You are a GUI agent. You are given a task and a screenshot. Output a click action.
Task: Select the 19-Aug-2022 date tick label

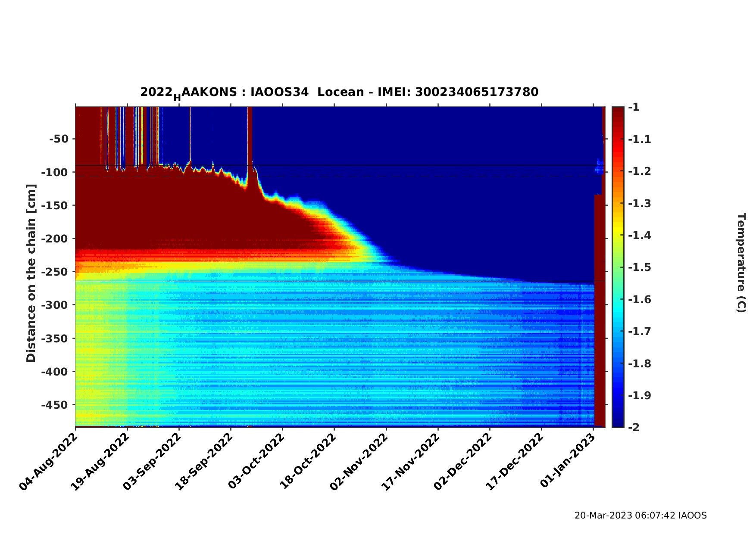100,461
